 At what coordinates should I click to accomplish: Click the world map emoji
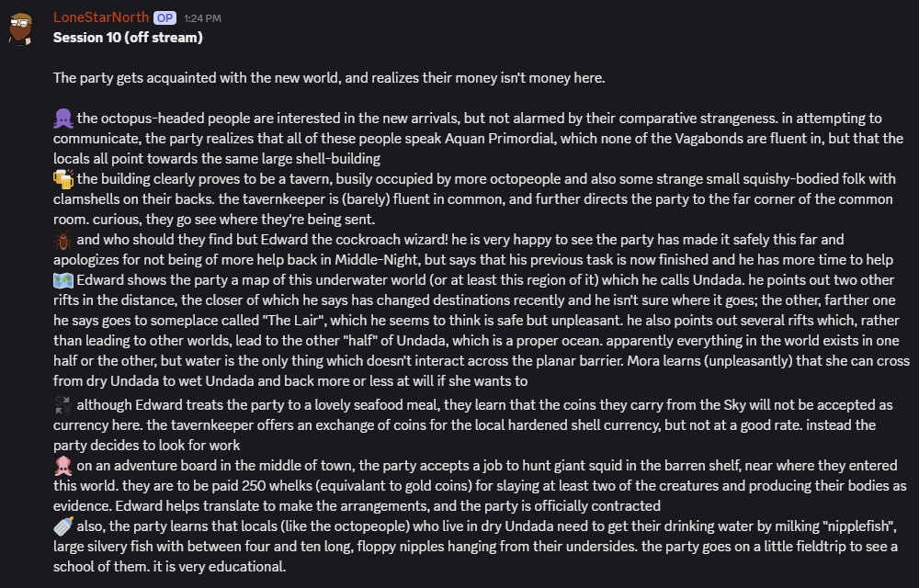(x=63, y=280)
